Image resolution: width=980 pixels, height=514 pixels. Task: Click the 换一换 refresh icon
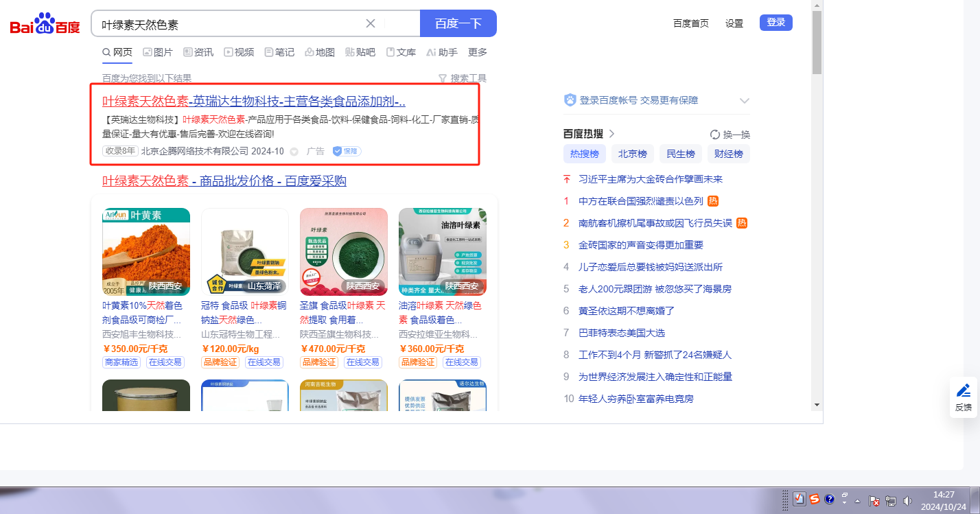(x=714, y=135)
